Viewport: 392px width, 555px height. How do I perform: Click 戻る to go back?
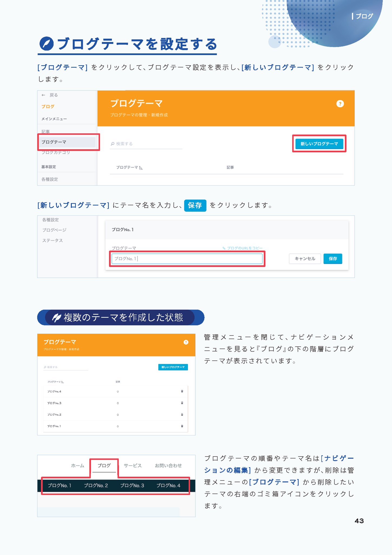click(54, 95)
